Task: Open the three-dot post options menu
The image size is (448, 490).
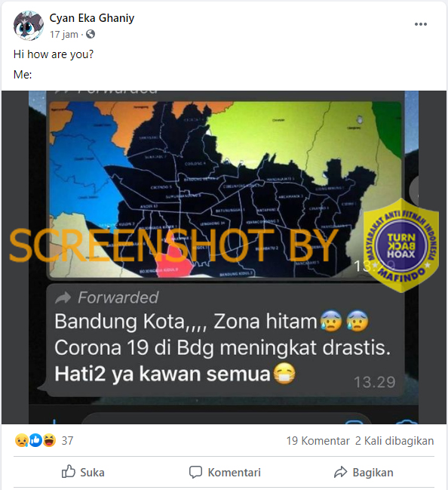Action: [421, 24]
